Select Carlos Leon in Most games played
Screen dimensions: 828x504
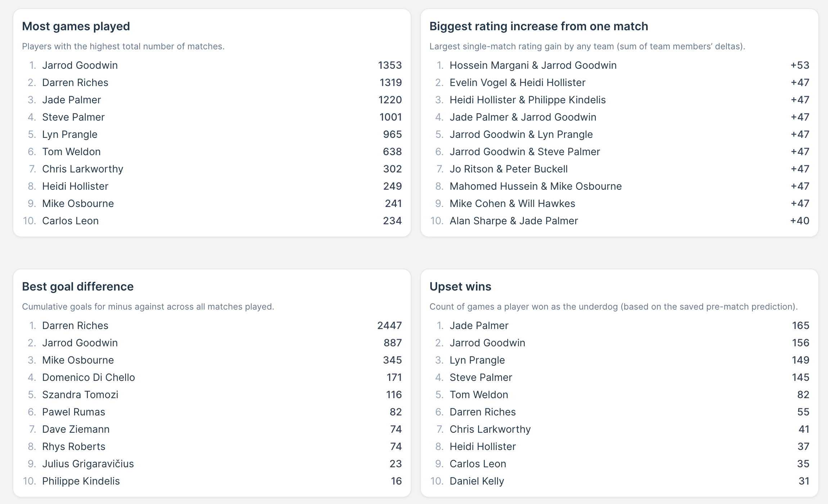[x=70, y=221]
